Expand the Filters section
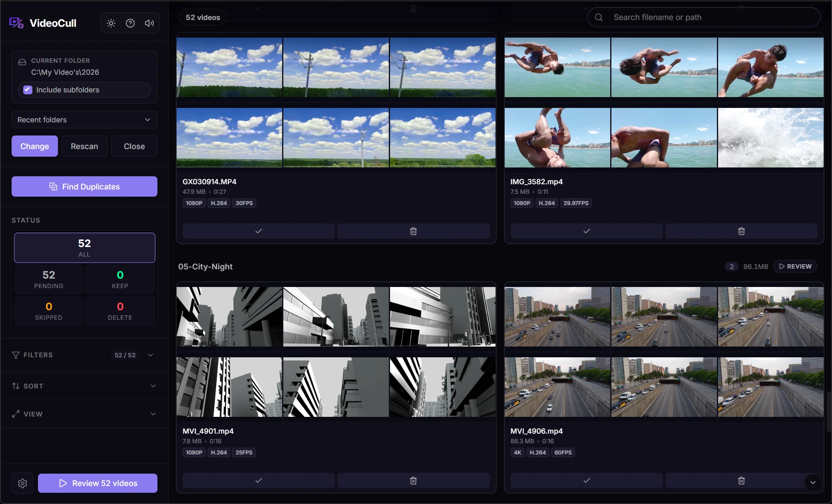 coord(84,355)
